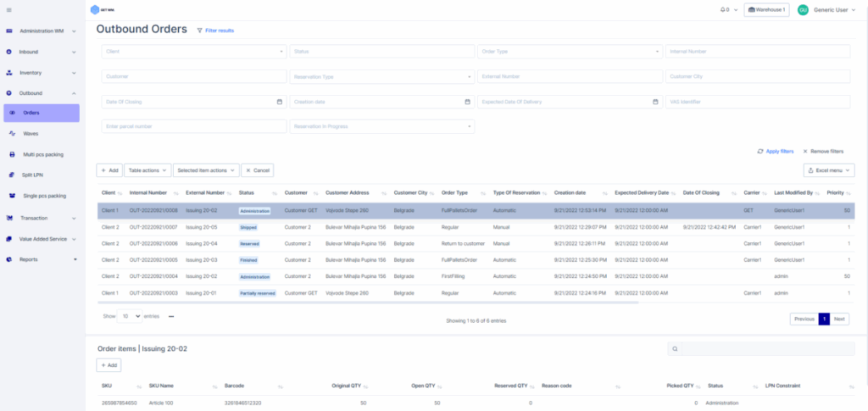
Task: Click the Multi pcs packing icon
Action: pos(12,154)
